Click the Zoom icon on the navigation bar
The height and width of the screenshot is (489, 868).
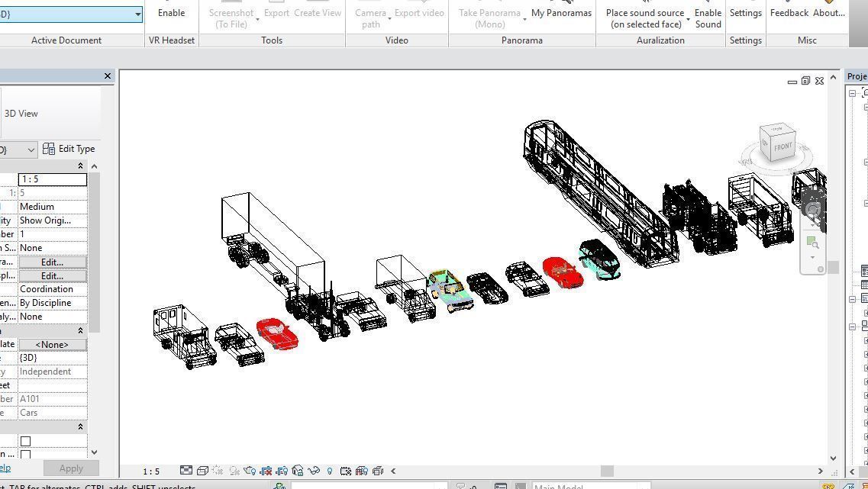812,243
